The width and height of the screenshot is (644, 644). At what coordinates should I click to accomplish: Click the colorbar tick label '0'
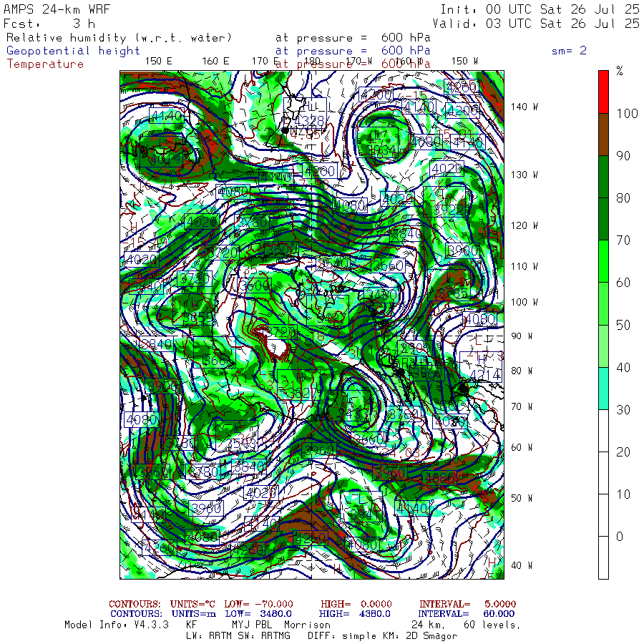coord(620,537)
